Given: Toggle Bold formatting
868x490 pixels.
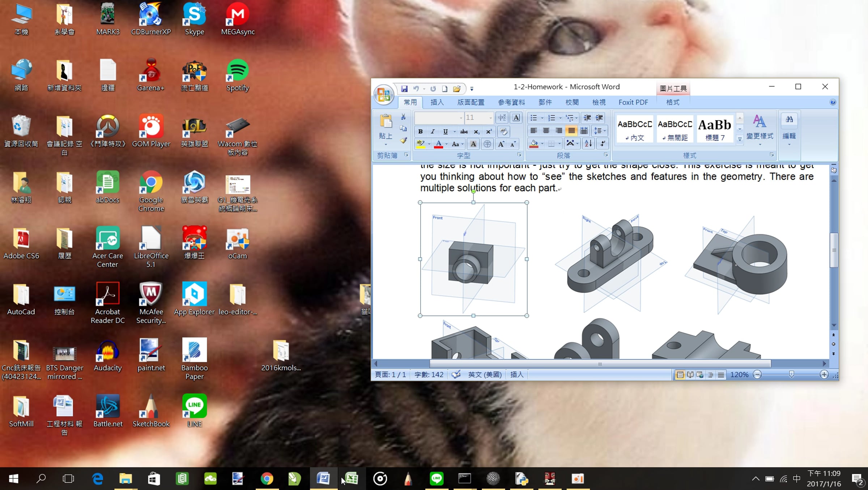Looking at the screenshot, I should tap(420, 132).
